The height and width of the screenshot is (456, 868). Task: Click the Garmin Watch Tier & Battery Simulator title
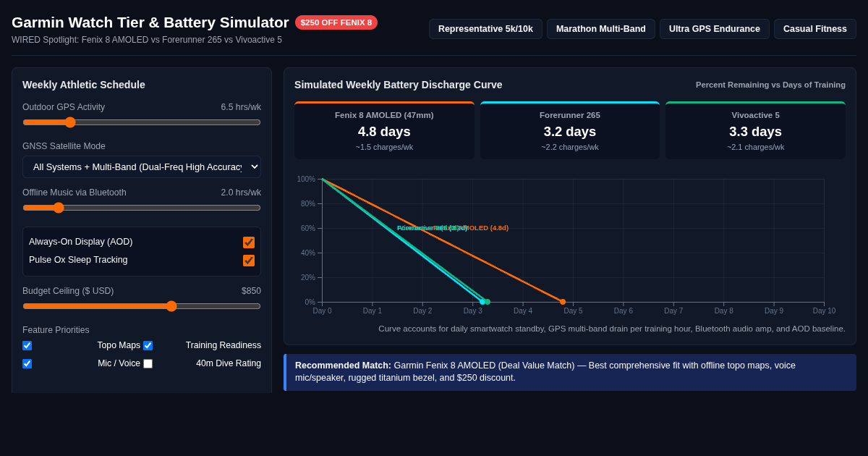150,22
